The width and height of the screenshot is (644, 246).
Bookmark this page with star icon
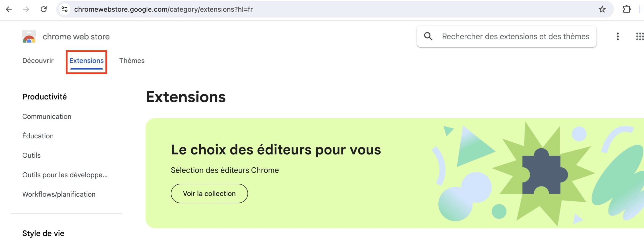(x=602, y=9)
